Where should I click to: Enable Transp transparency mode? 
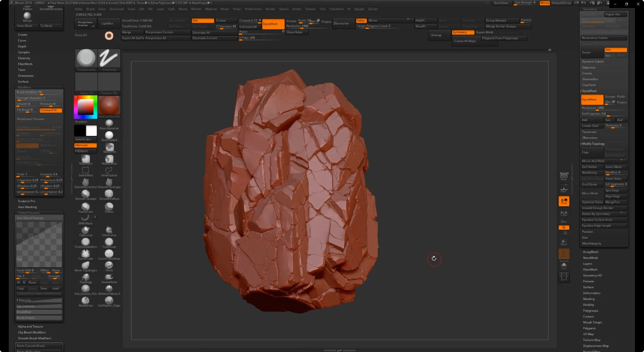(x=564, y=242)
